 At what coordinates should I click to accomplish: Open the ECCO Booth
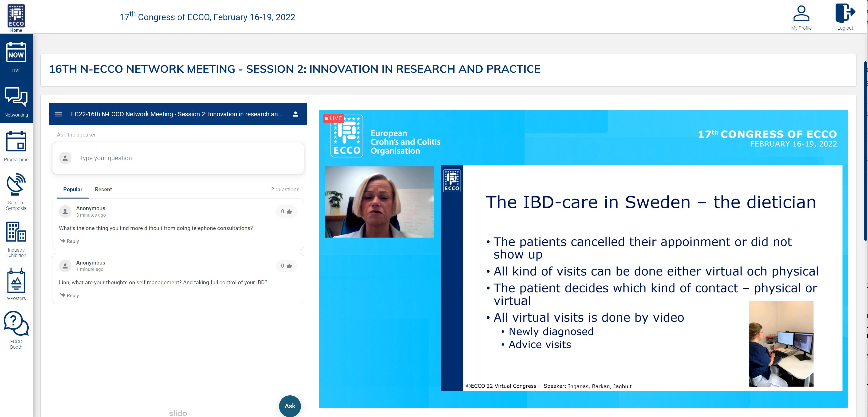pyautogui.click(x=16, y=330)
